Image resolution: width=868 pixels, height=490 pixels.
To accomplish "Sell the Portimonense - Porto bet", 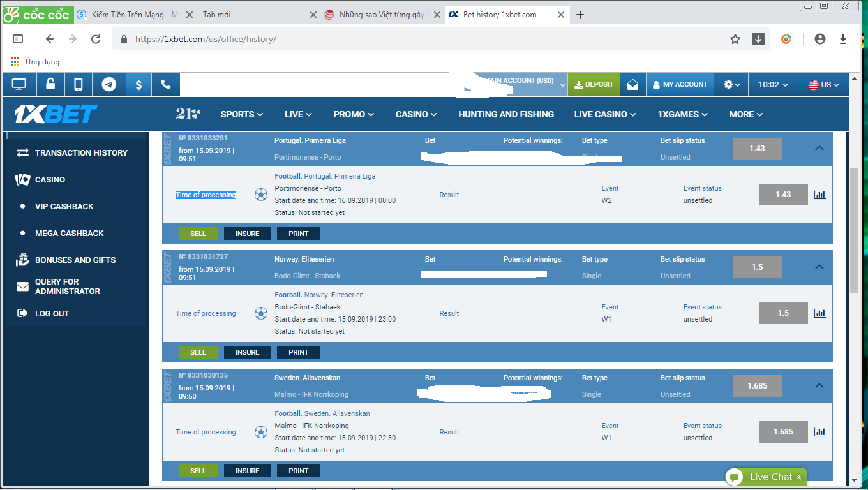I will (198, 234).
